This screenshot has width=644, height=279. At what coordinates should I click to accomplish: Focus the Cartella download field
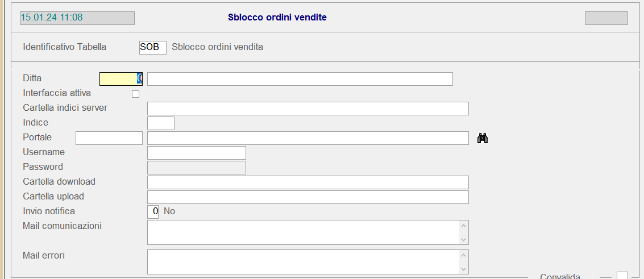tap(308, 182)
